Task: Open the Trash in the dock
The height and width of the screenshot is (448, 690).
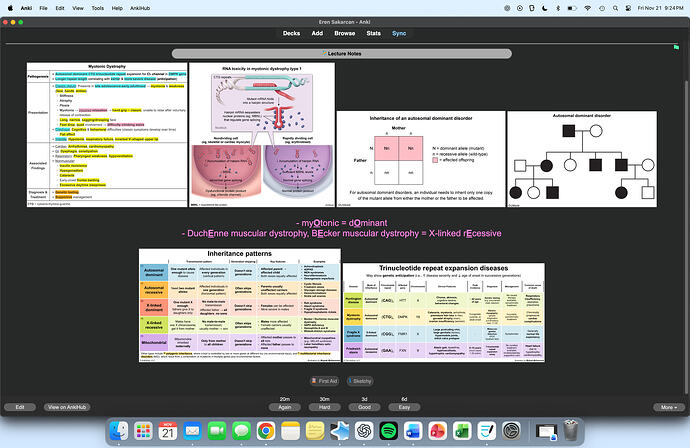Action: 571,429
